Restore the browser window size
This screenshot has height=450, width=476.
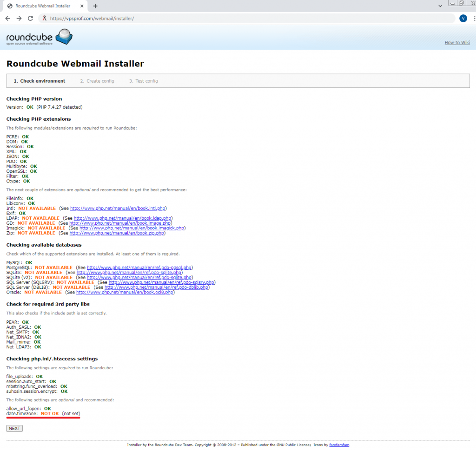pos(462,3)
